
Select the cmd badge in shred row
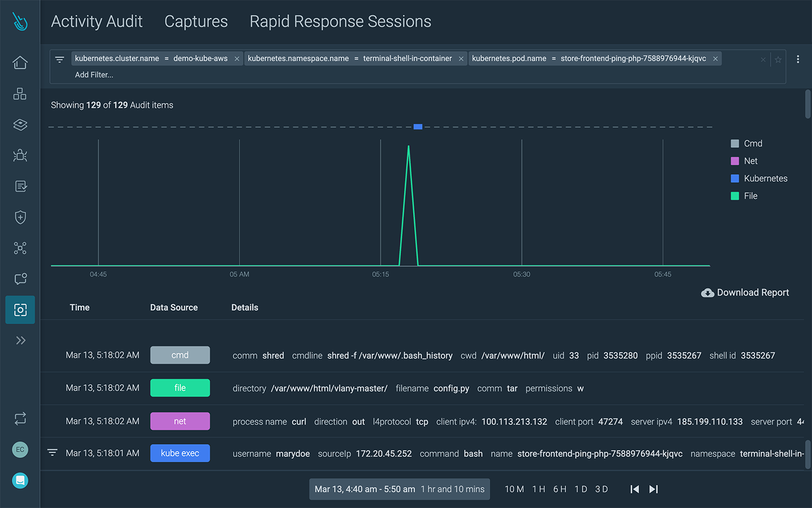180,355
